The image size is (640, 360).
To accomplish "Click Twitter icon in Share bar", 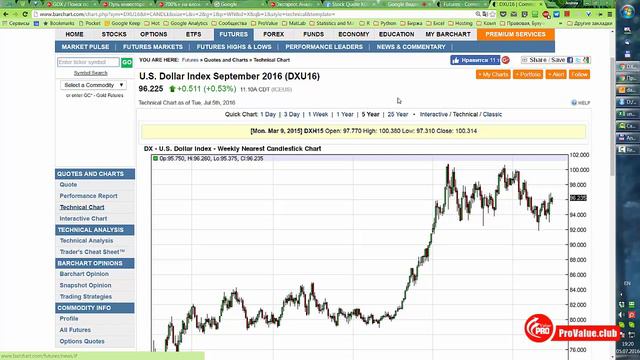I will (578, 60).
